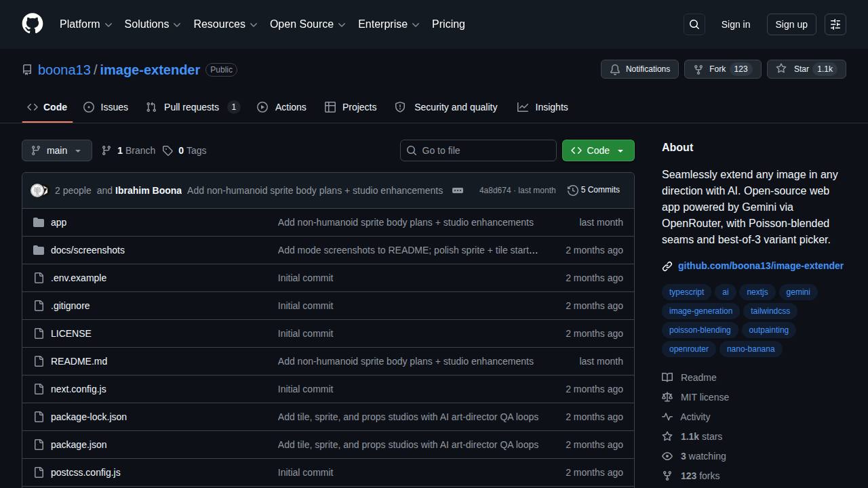Image resolution: width=868 pixels, height=488 pixels.
Task: Expand the Platform menu
Action: tap(85, 24)
